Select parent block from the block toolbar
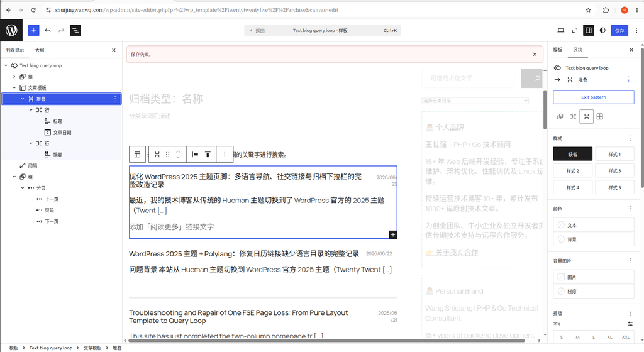The image size is (644, 352). [x=138, y=155]
